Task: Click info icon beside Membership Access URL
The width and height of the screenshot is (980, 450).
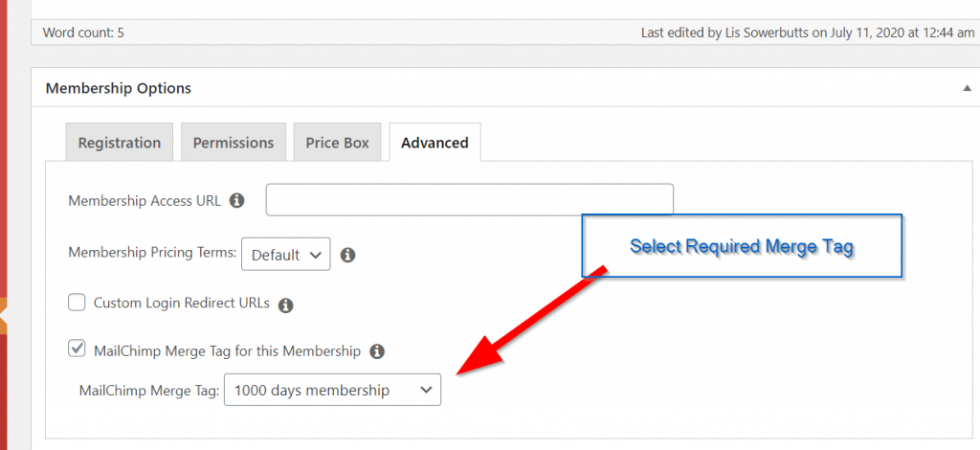Action: pos(237,201)
